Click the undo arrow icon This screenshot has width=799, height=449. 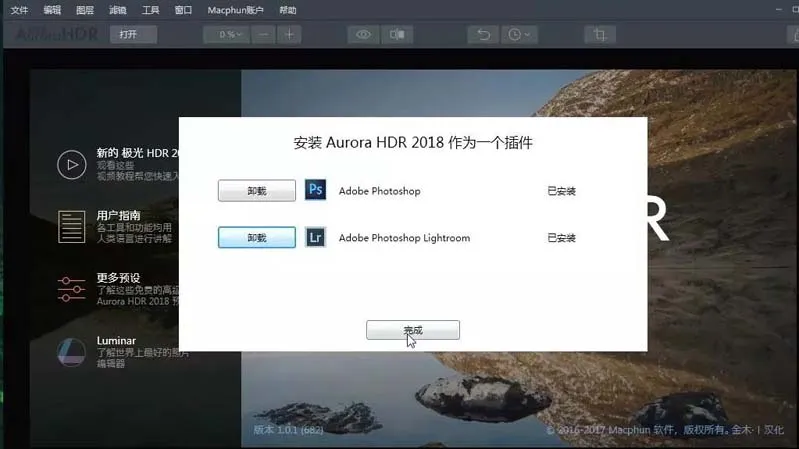coord(483,34)
